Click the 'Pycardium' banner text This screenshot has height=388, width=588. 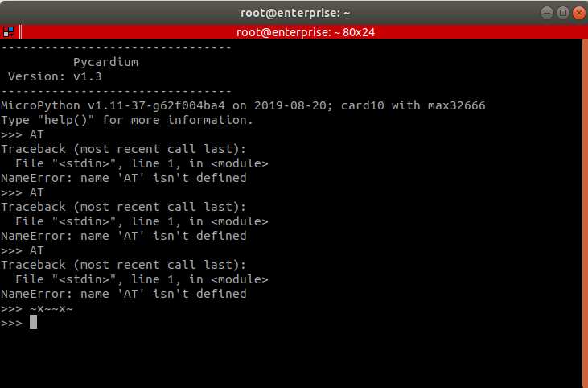coord(105,62)
